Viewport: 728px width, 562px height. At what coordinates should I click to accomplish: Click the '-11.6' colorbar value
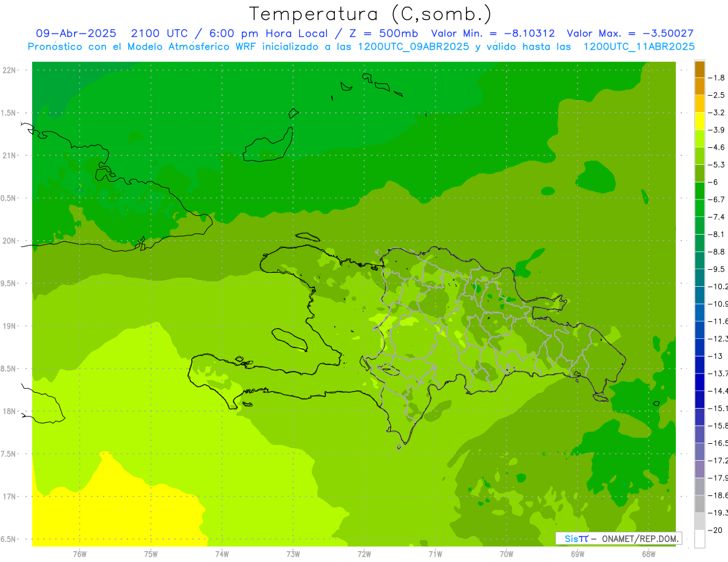[718, 321]
